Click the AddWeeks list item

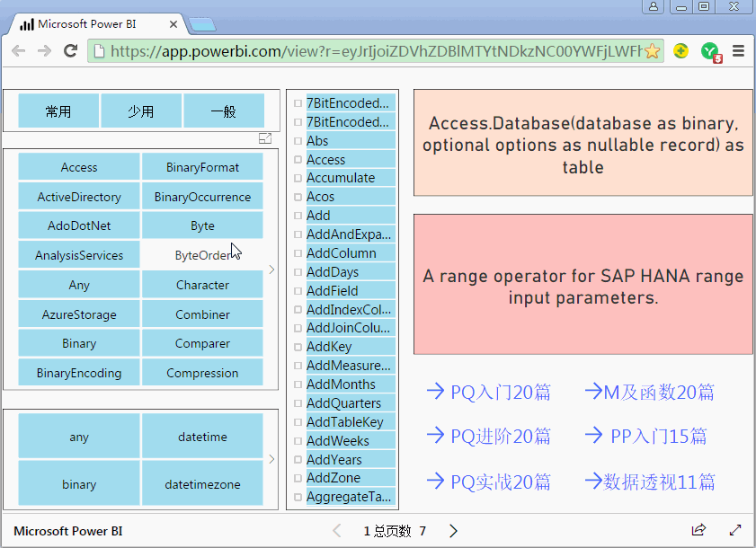(x=351, y=440)
